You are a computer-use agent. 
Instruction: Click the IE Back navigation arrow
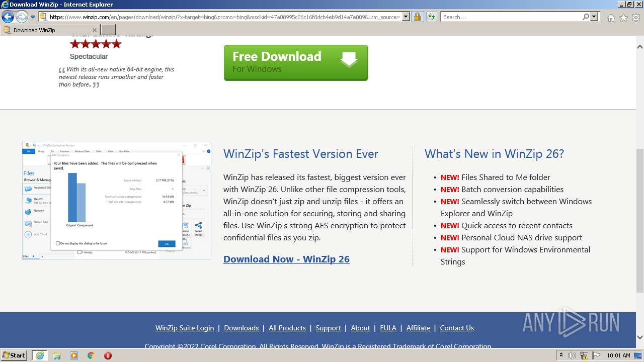[8, 17]
